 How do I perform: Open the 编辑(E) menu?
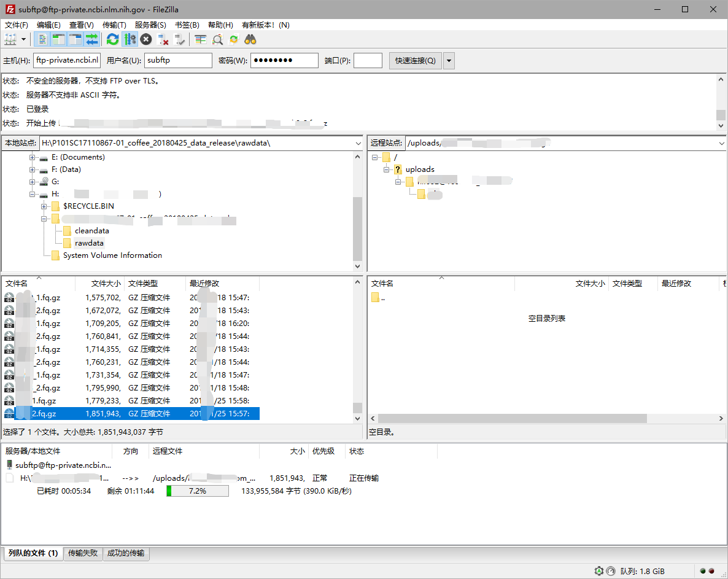(48, 25)
